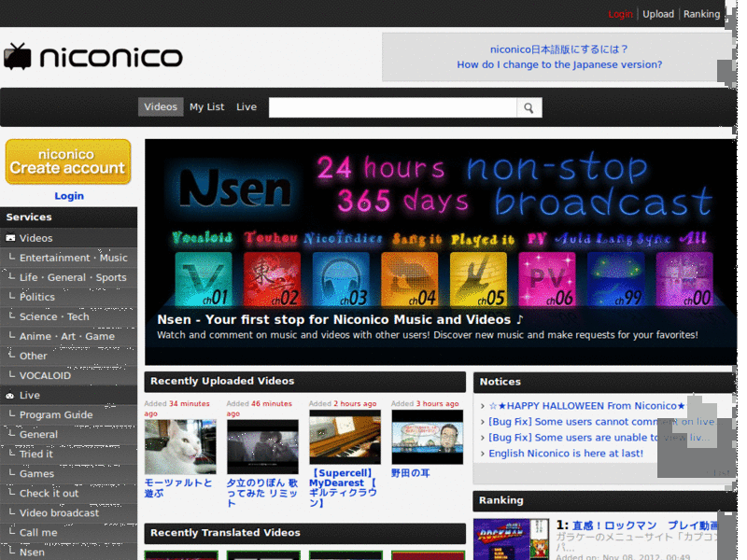Image resolution: width=747 pixels, height=560 pixels.
Task: Click the Live icon in Services sidebar
Action: pos(10,395)
